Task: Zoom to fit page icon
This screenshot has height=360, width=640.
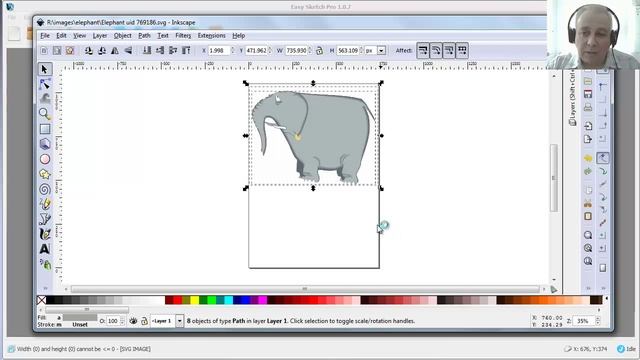Action: (x=588, y=261)
